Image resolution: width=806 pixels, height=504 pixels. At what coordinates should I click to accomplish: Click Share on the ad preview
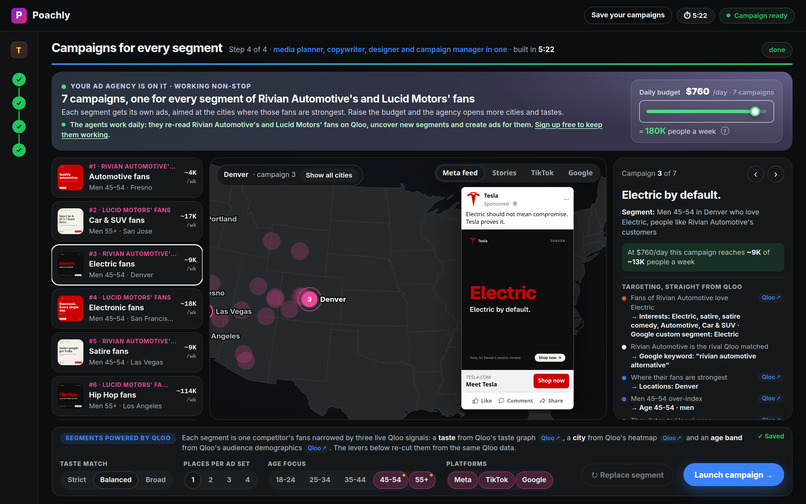tap(551, 401)
